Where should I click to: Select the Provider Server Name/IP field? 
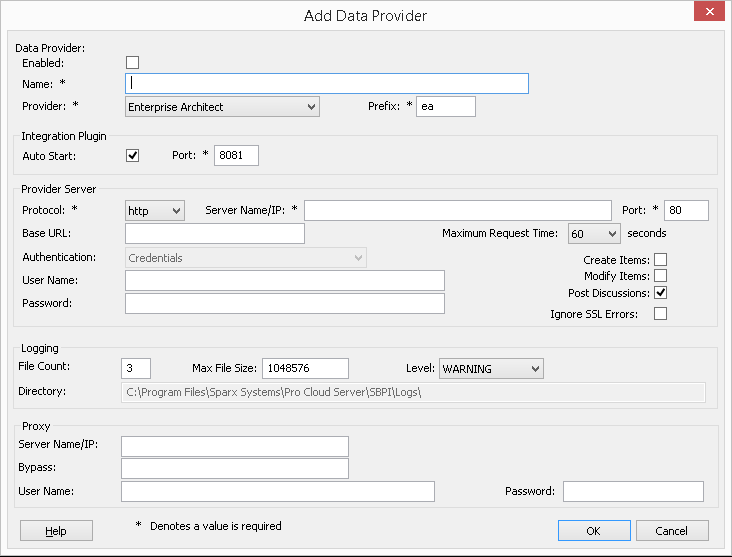tap(458, 210)
